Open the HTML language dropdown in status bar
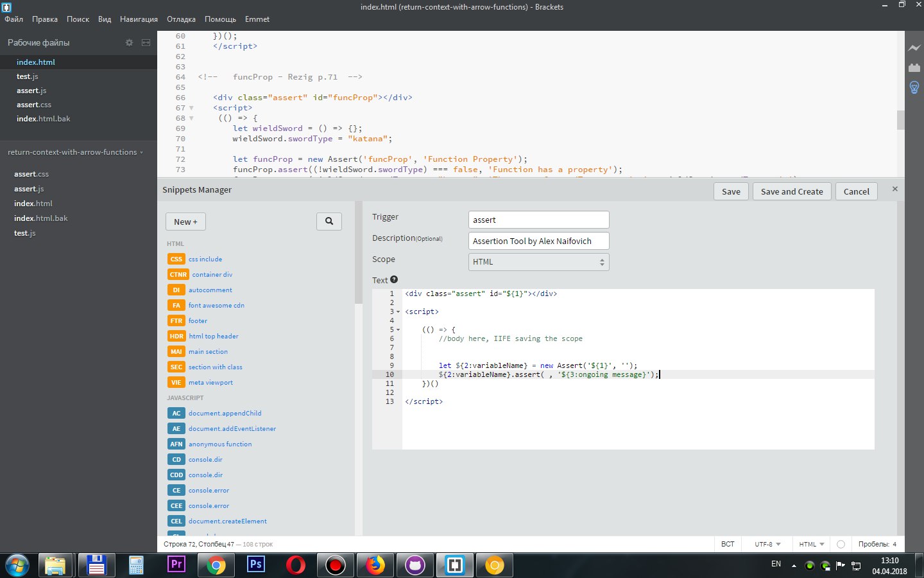 coord(812,544)
